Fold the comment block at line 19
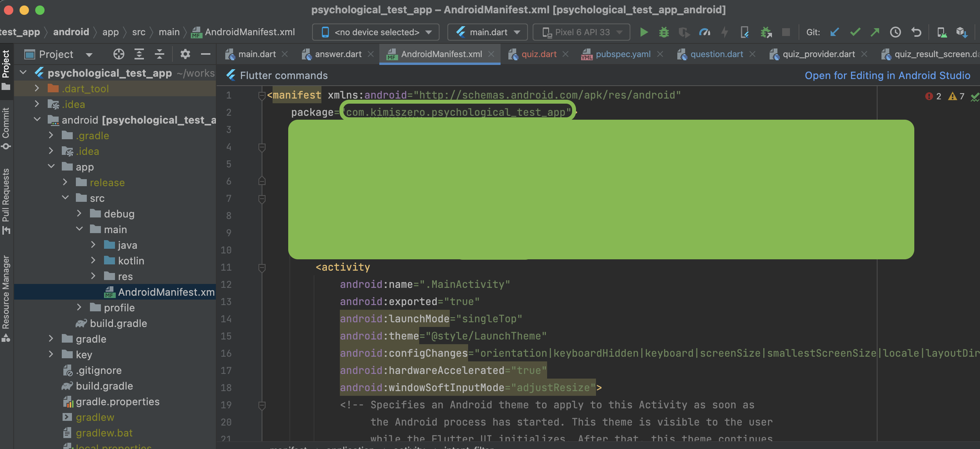The image size is (980, 449). coord(262,405)
